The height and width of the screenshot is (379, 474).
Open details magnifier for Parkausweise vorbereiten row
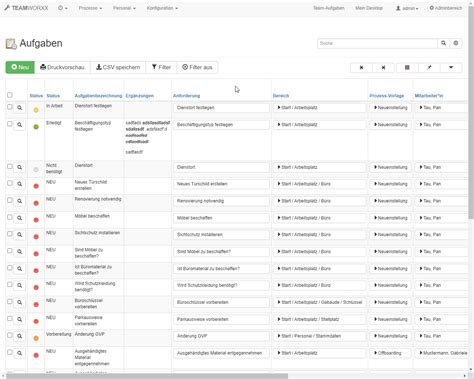click(x=20, y=319)
